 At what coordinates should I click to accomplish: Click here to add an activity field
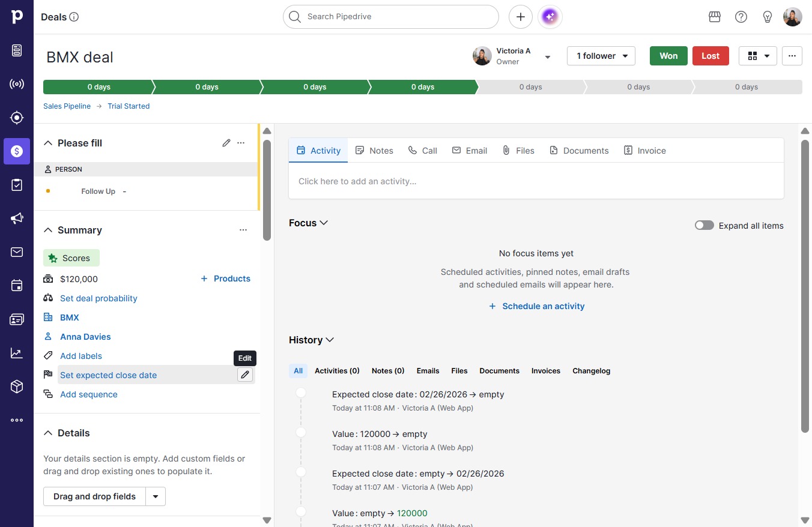point(536,181)
